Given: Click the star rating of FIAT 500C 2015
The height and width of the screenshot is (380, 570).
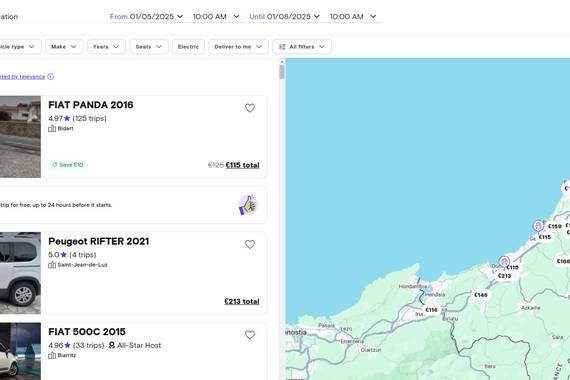Looking at the screenshot, I should [x=67, y=345].
